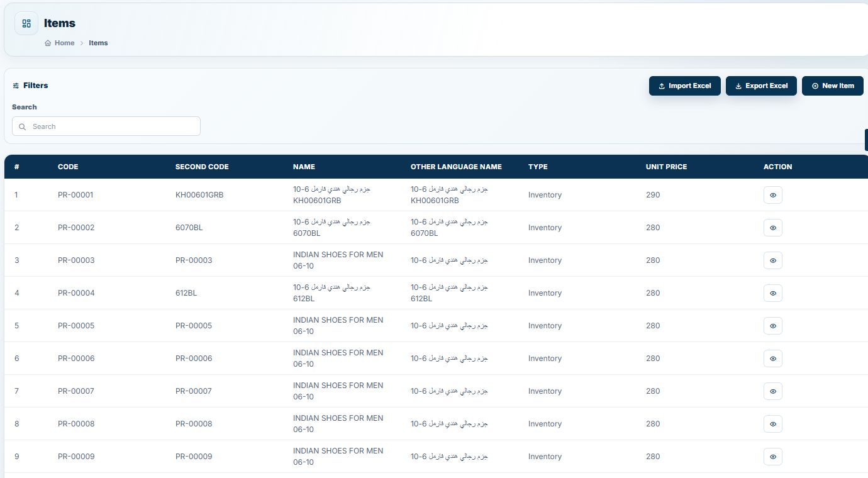The height and width of the screenshot is (478, 868).
Task: Click OTHER LANGUAGE NAME column header
Action: (456, 167)
